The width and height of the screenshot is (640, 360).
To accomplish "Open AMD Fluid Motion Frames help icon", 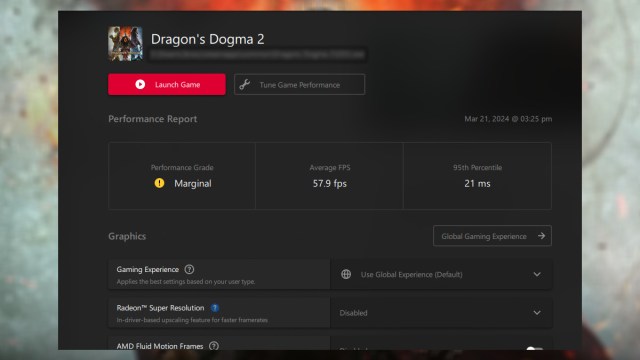I will [213, 346].
